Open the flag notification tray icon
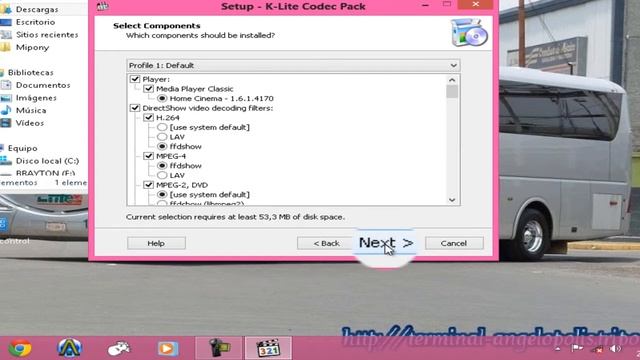Viewport: 640px width, 360px height. coord(577,349)
